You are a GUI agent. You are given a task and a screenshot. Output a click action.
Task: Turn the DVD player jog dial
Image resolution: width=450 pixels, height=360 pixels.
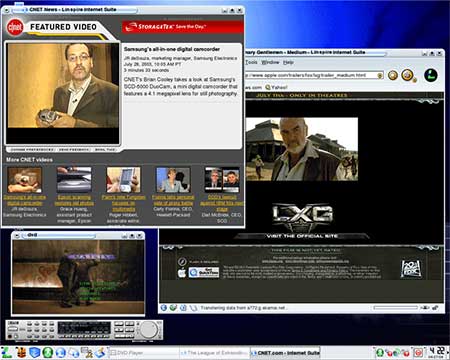(x=148, y=330)
